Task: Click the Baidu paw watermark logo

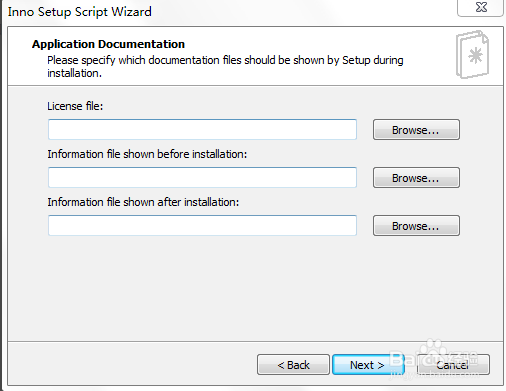Action: click(432, 348)
